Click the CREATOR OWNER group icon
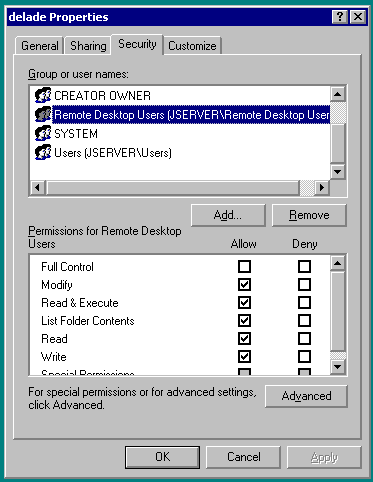 (x=43, y=95)
